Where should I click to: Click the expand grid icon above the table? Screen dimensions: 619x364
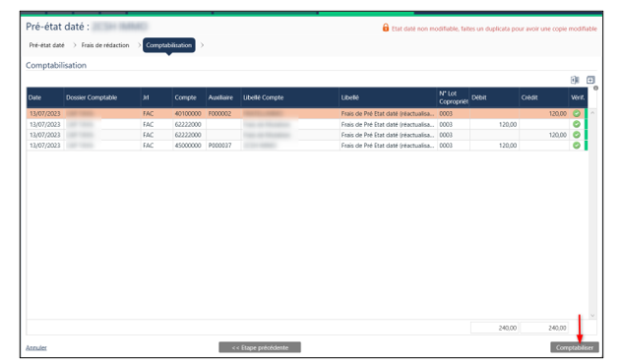coord(590,80)
